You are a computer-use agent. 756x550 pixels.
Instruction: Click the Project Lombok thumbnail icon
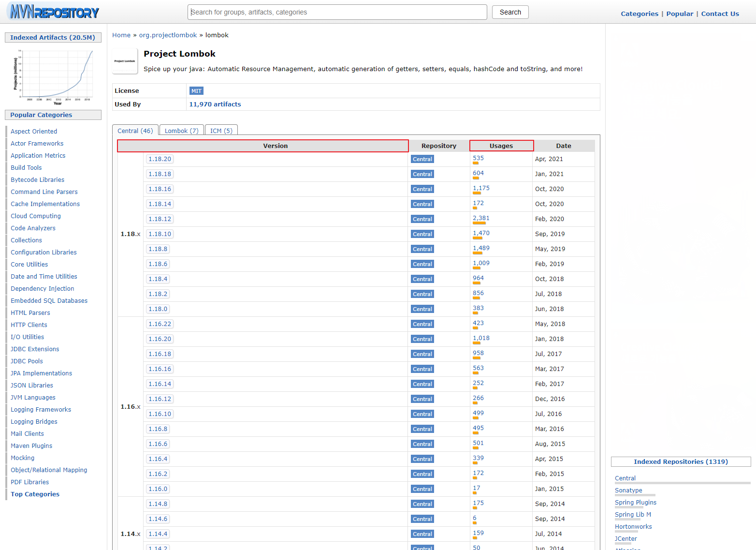pos(125,61)
